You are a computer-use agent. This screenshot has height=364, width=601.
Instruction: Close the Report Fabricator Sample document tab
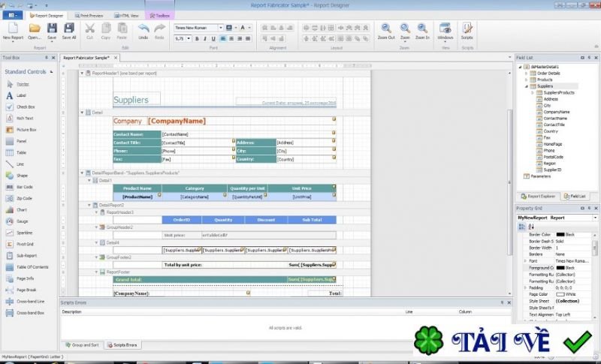coord(116,58)
